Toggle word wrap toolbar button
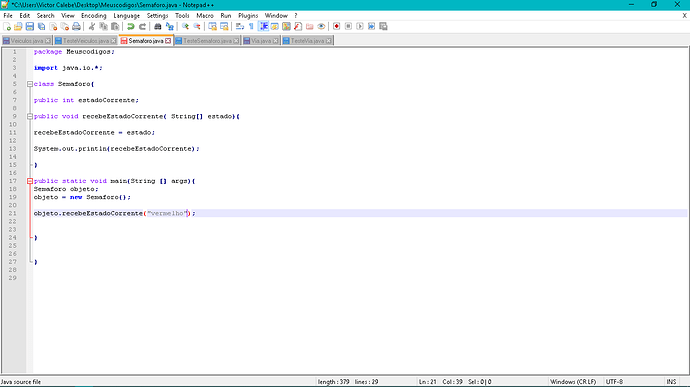 (240, 26)
